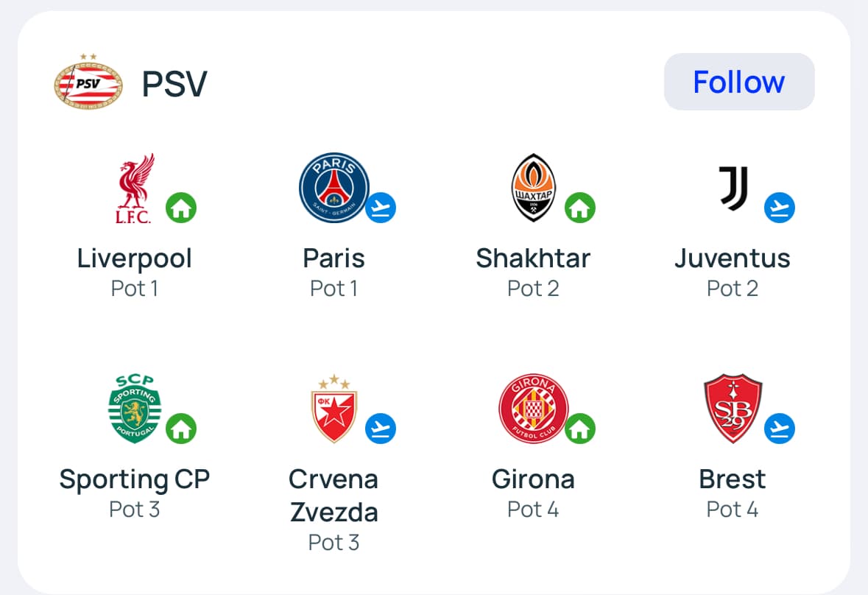
Task: Open the Crvena Zvezda team name
Action: click(x=334, y=495)
